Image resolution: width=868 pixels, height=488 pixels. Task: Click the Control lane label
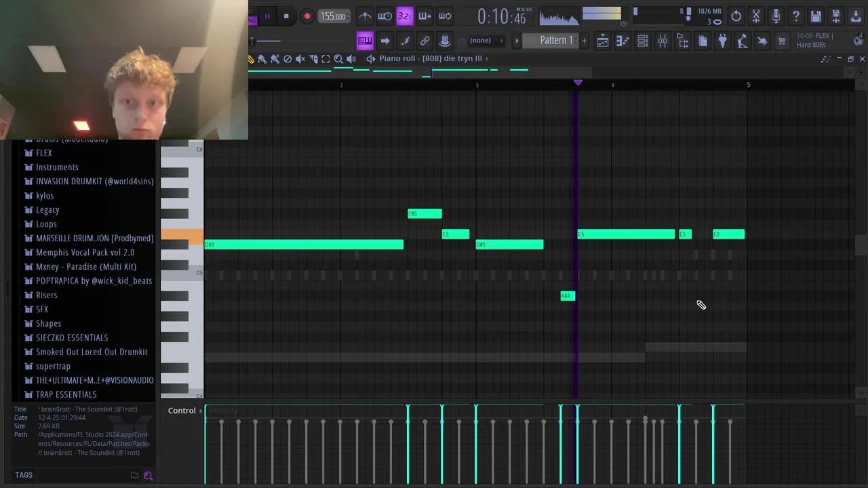tap(182, 411)
